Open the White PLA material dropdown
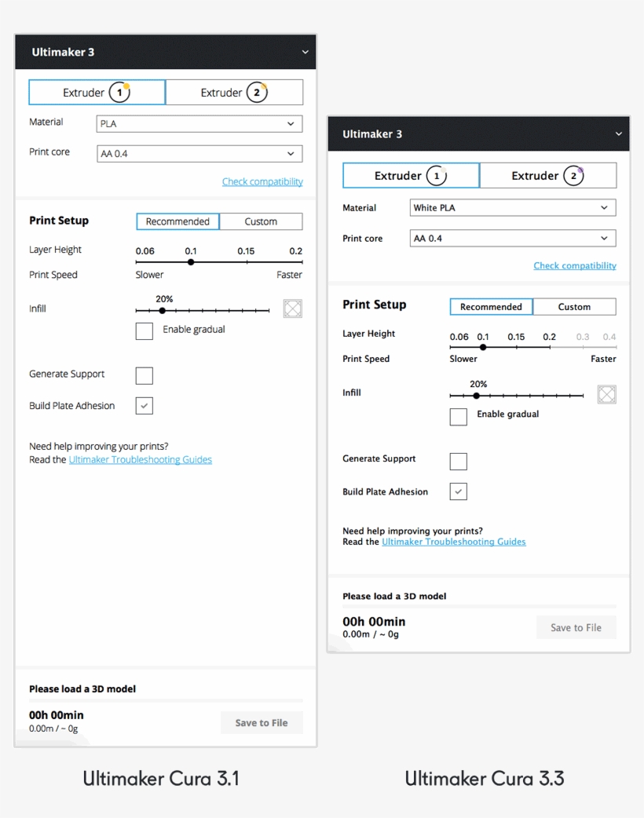This screenshot has width=644, height=818. (513, 208)
